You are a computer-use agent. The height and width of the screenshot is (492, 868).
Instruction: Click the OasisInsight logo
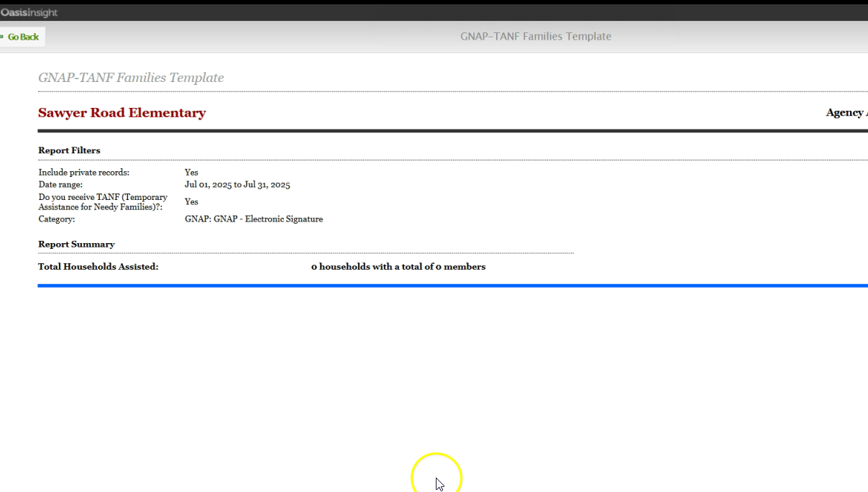point(29,12)
